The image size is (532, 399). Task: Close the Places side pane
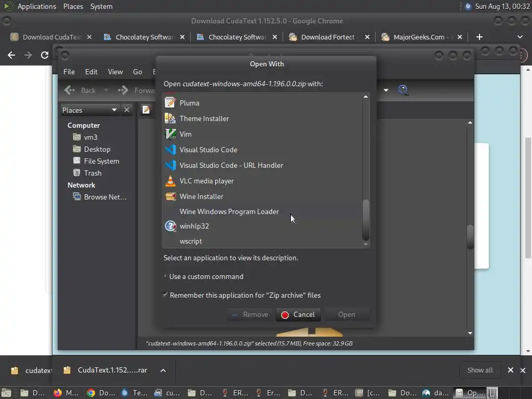(x=127, y=110)
